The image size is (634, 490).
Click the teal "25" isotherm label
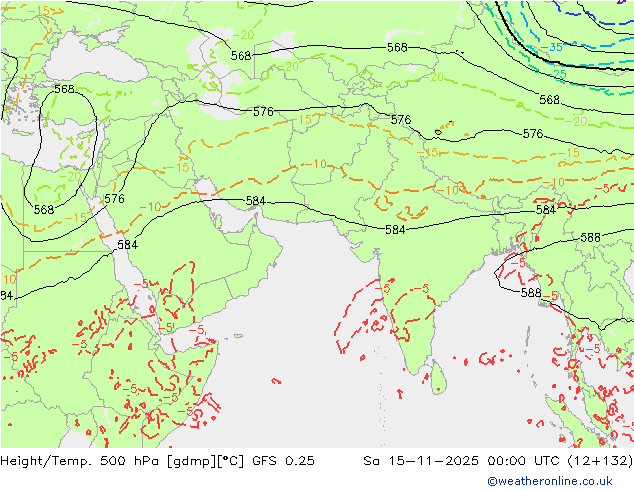point(560,74)
